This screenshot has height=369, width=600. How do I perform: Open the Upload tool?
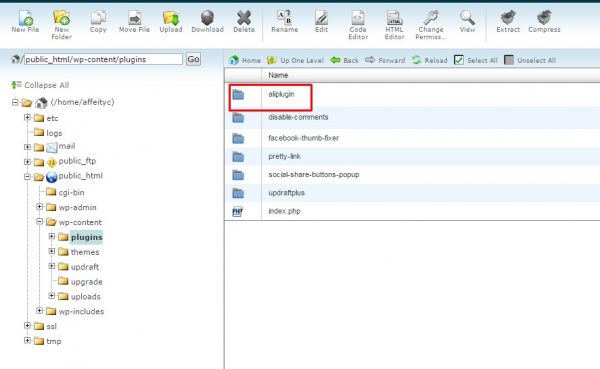coord(171,21)
